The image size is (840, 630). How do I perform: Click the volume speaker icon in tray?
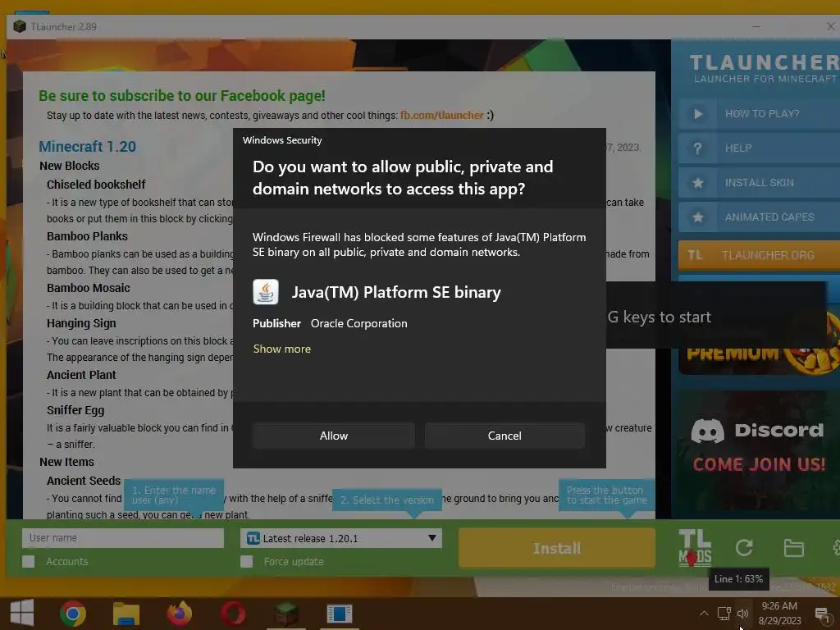pos(742,614)
